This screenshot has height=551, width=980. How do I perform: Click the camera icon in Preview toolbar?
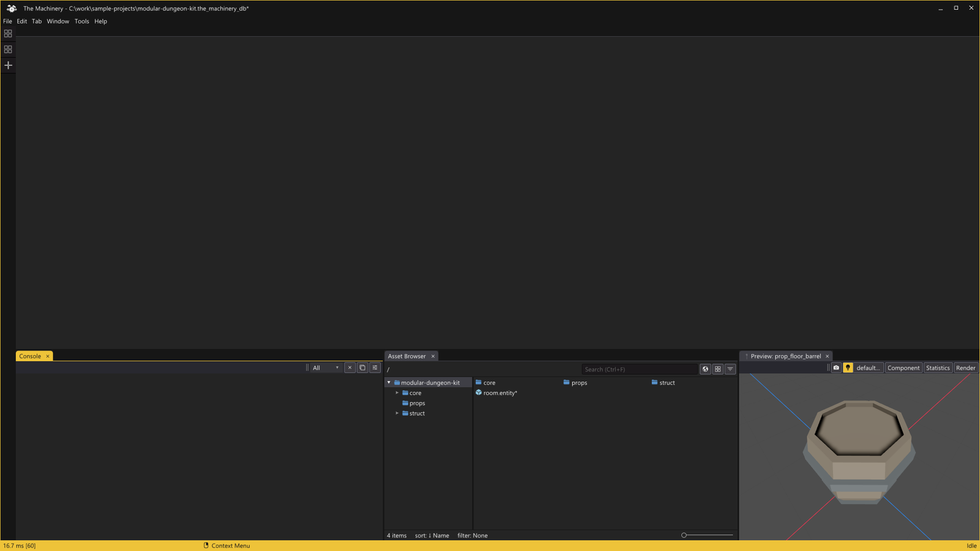[836, 367]
